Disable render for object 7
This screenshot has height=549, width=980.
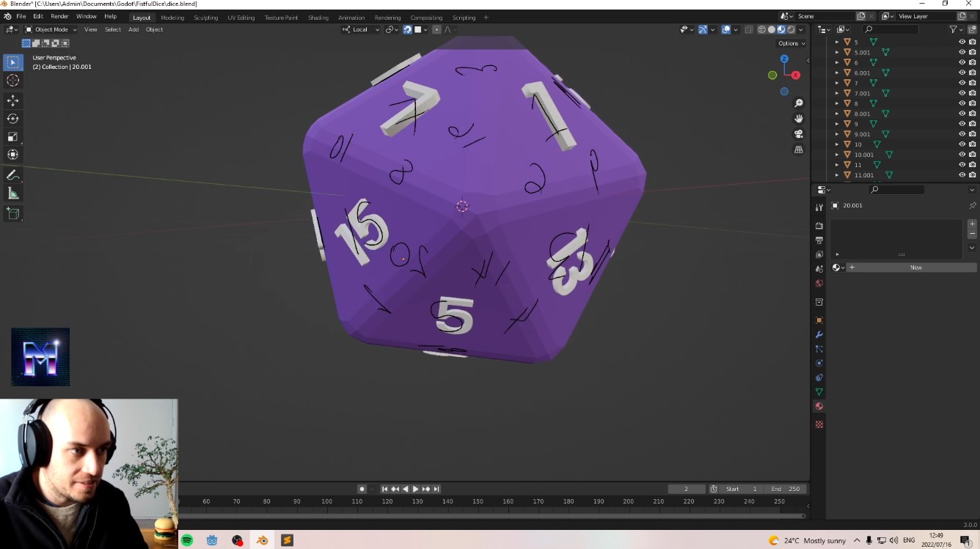[972, 83]
